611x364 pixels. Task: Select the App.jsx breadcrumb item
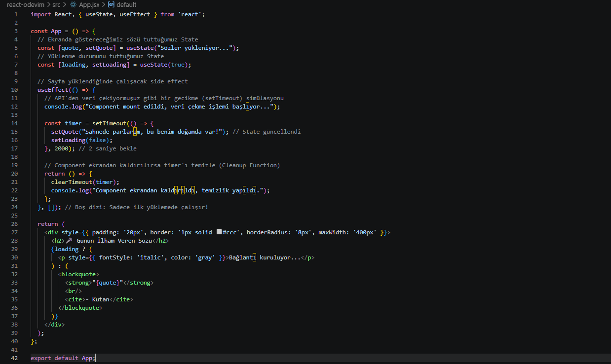pyautogui.click(x=89, y=4)
